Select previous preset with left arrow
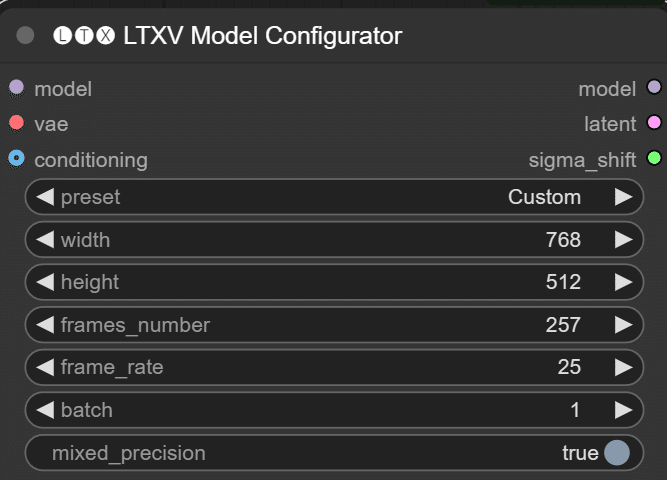The height and width of the screenshot is (480, 667). (45, 197)
